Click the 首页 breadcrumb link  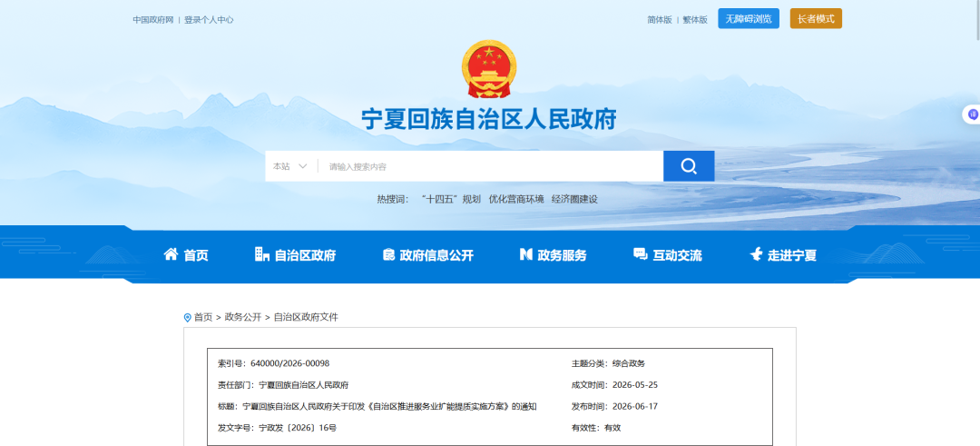(203, 318)
